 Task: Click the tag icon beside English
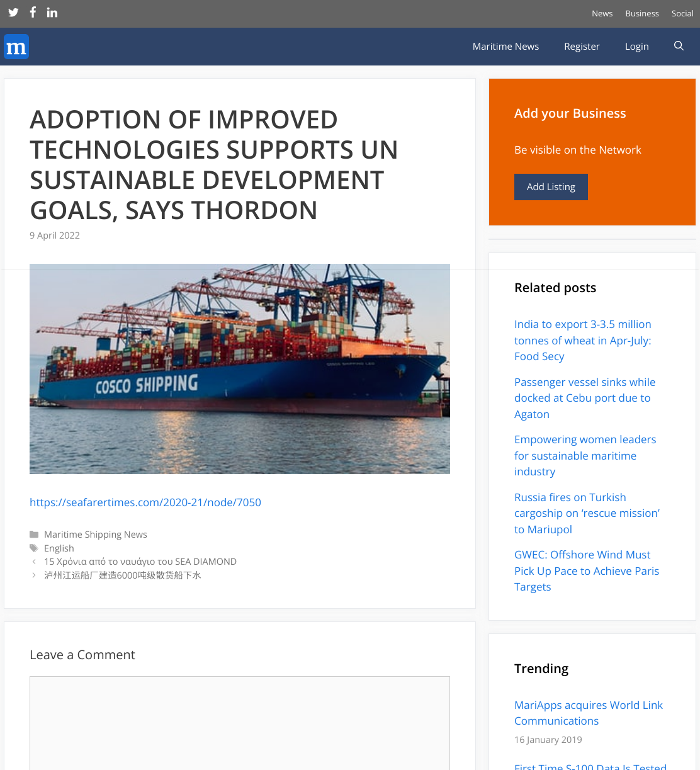(34, 548)
